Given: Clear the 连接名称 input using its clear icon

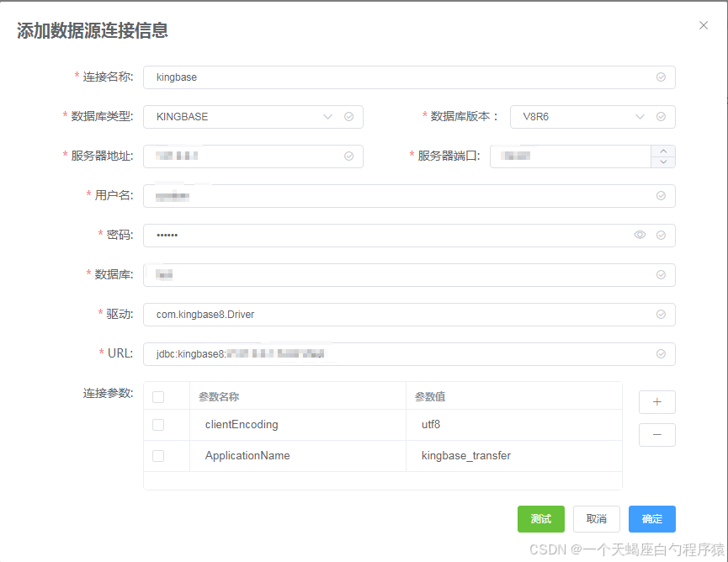Looking at the screenshot, I should point(661,77).
